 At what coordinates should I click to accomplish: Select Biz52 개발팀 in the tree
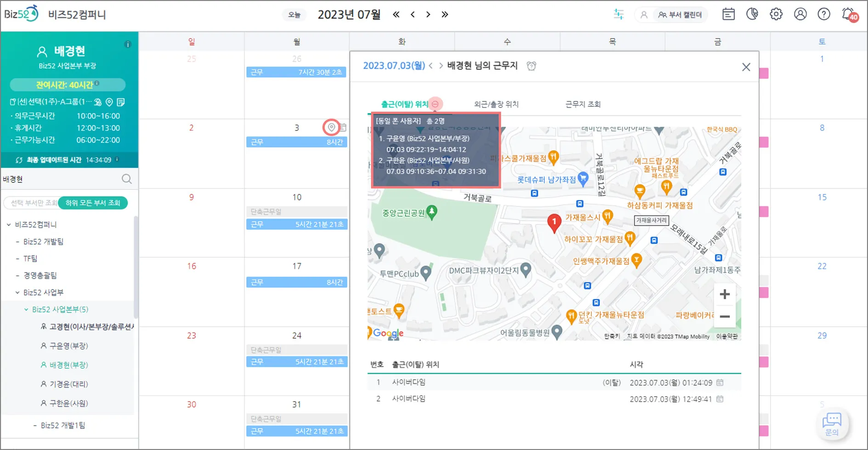[43, 241]
